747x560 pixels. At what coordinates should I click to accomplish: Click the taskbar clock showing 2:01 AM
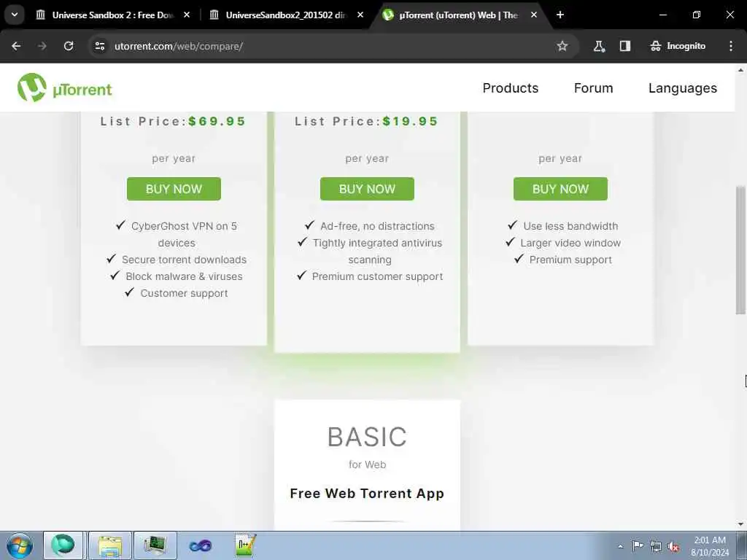click(709, 546)
